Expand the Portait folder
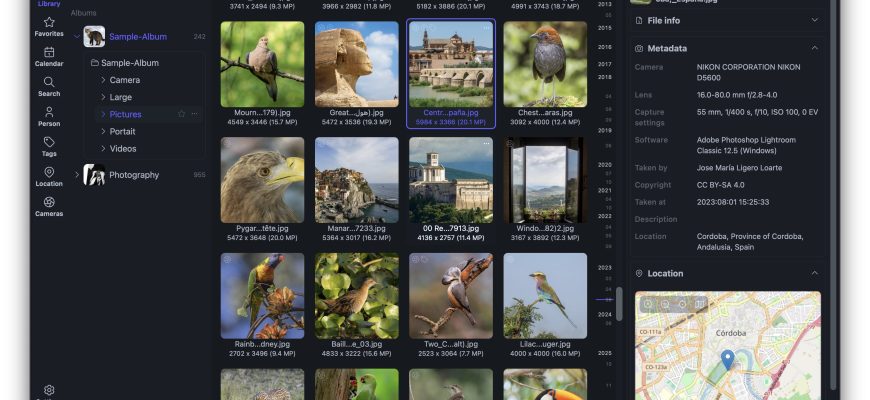870x400 pixels. click(103, 131)
